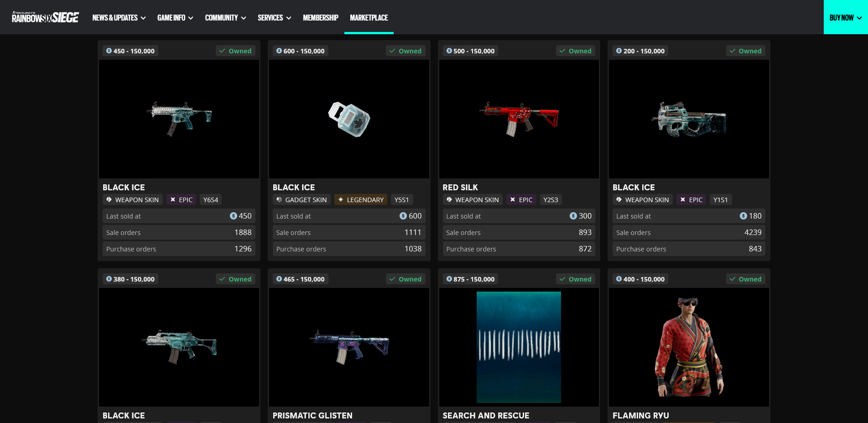Click Sale orders 1888 row
This screenshot has height=423, width=868.
click(179, 232)
